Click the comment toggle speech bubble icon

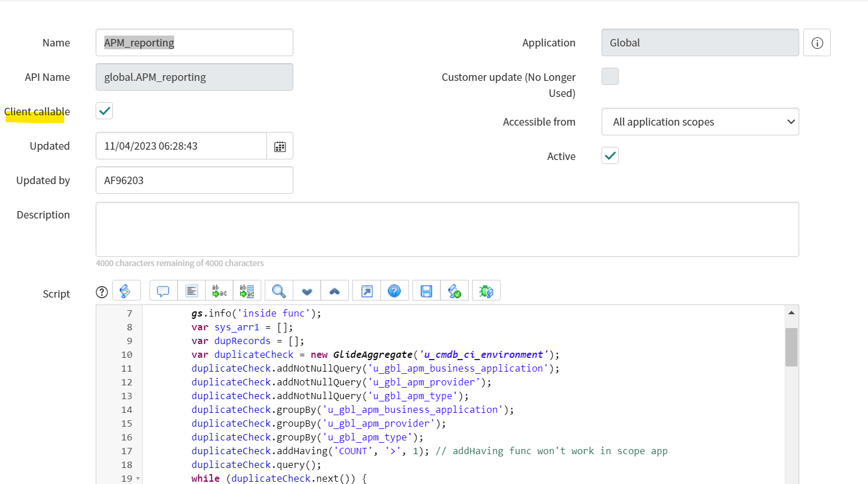(x=163, y=291)
